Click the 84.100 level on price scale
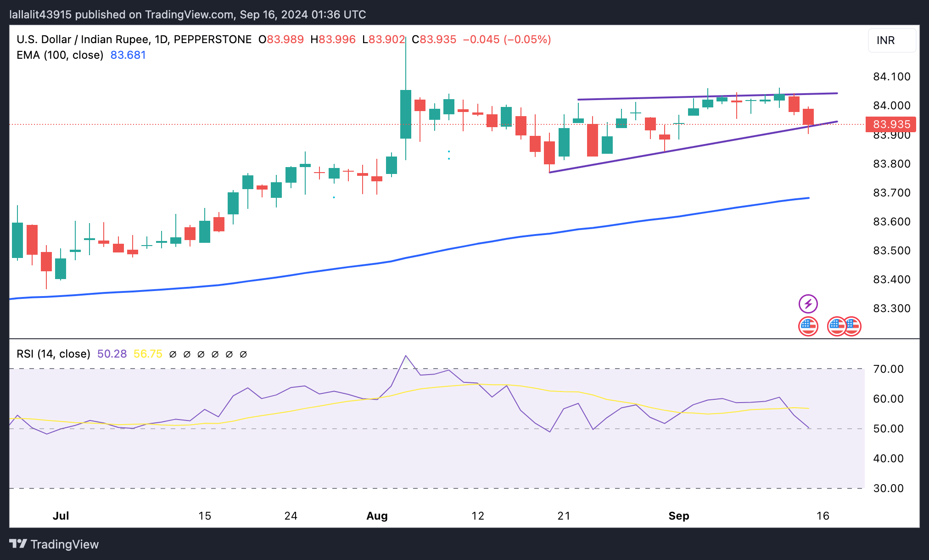The width and height of the screenshot is (929, 560). 892,77
